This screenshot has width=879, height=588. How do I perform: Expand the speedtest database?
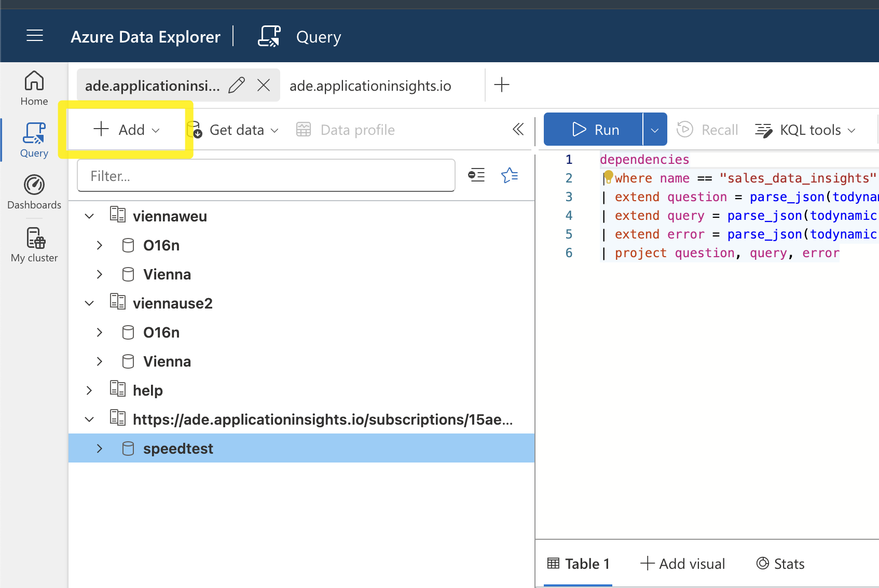pyautogui.click(x=100, y=449)
